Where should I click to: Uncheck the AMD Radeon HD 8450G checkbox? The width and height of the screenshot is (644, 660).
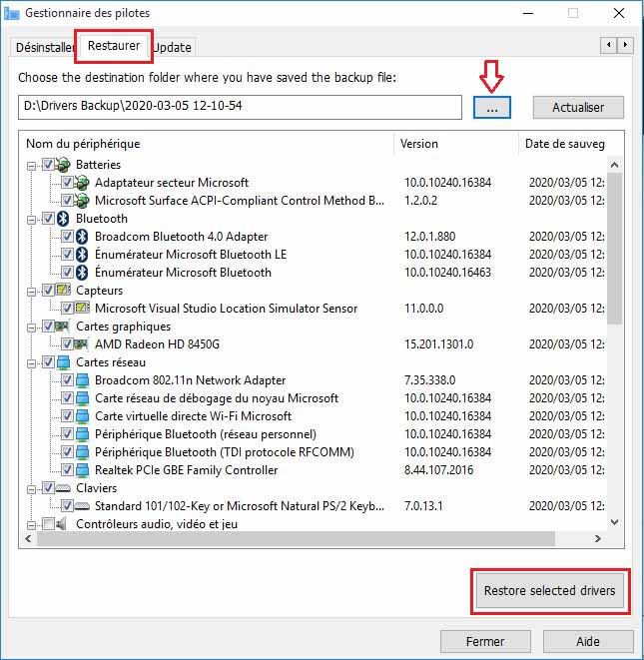67,343
